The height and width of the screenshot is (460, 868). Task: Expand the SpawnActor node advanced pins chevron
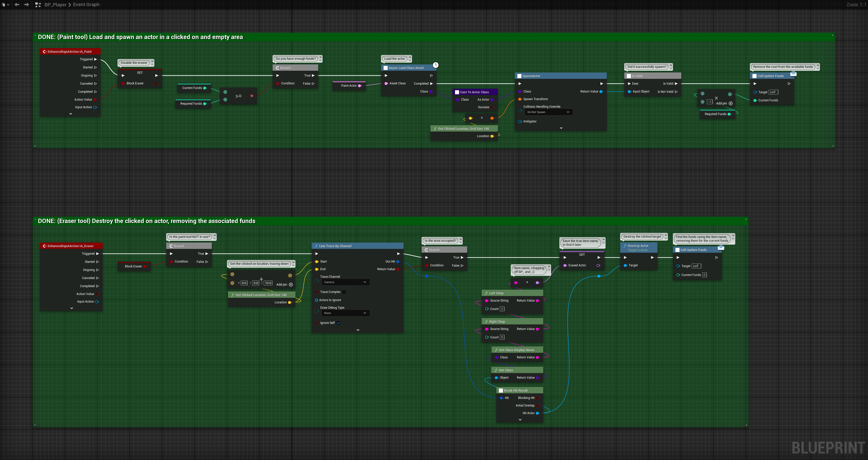[561, 128]
